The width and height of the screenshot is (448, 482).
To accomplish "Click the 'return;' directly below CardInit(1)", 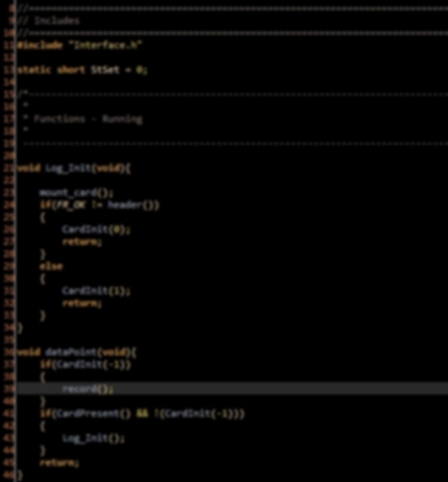I will point(82,303).
